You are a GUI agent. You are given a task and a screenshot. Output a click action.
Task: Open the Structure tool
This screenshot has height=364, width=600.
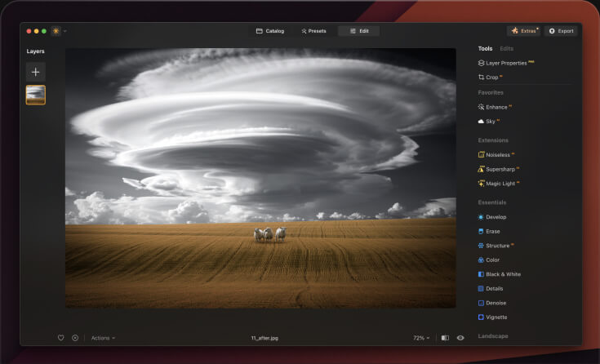click(496, 246)
